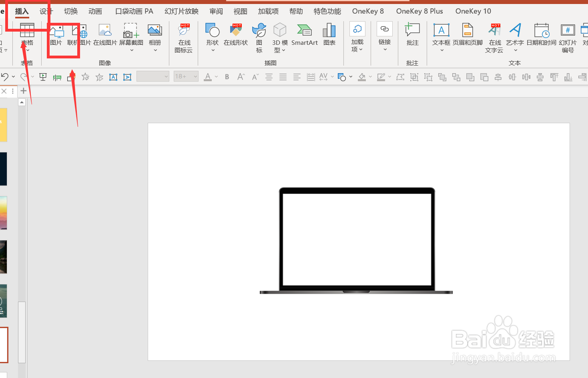Insert a 表格 table
This screenshot has width=588, height=378.
click(x=27, y=38)
